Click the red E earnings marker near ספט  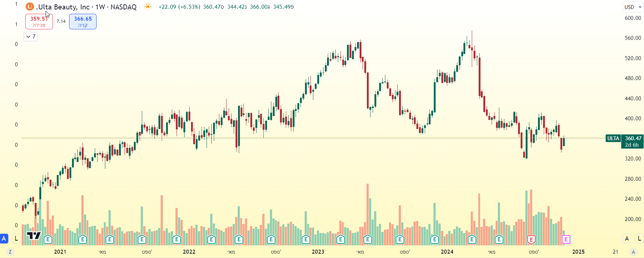pos(531,239)
